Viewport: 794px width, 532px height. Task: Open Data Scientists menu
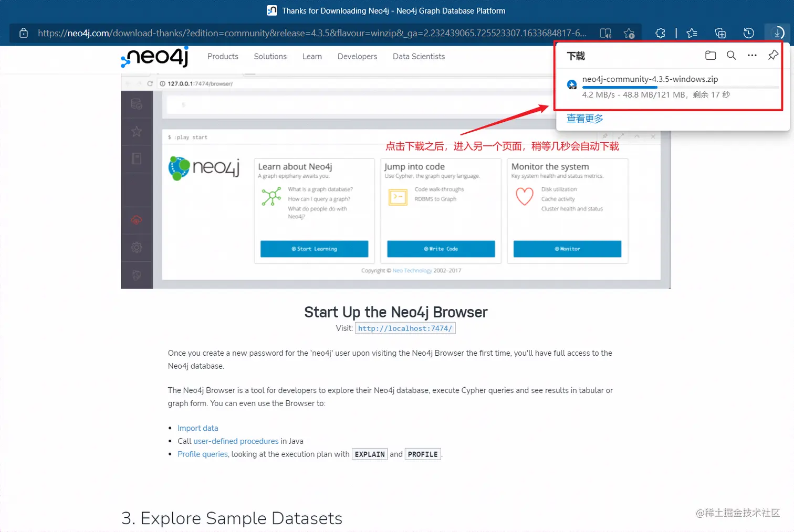pos(419,57)
